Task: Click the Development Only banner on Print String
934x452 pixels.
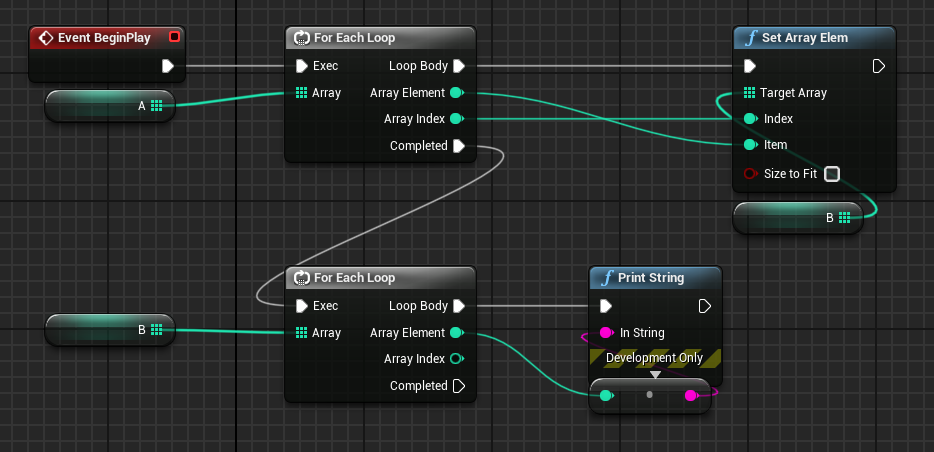Action: [x=655, y=358]
